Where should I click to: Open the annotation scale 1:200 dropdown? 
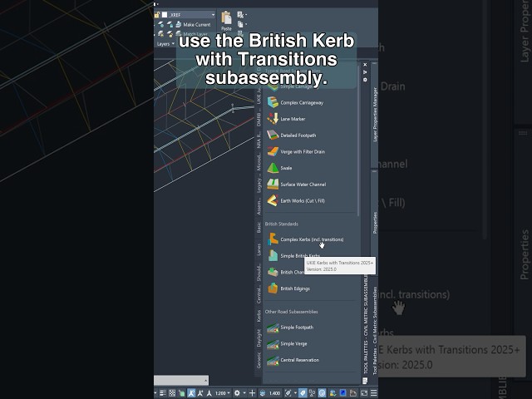tap(223, 393)
